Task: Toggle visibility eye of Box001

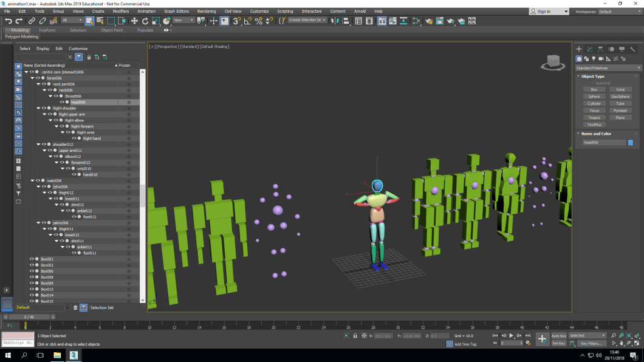Action: [32, 259]
